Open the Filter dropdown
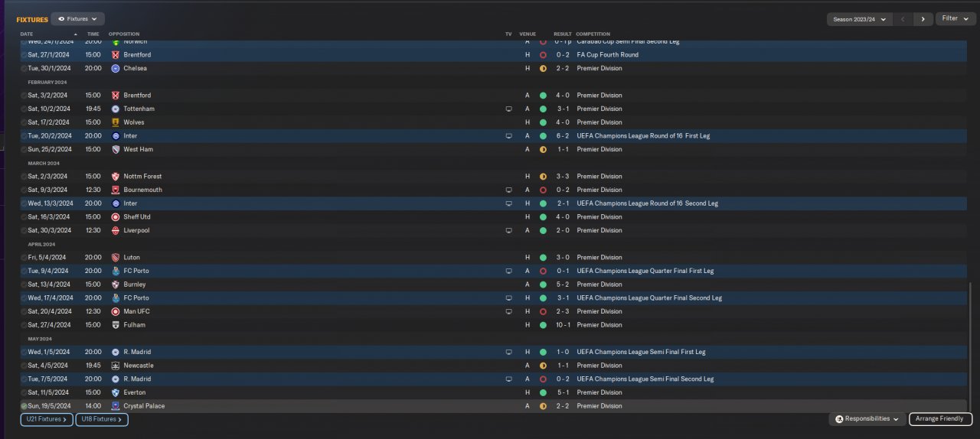The height and width of the screenshot is (439, 980). click(955, 18)
